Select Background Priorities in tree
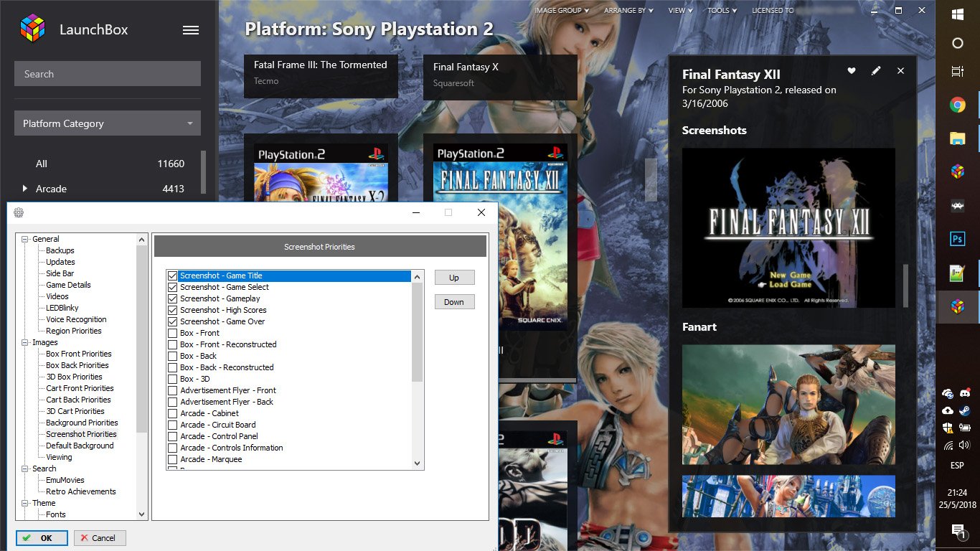The height and width of the screenshot is (551, 980). (x=82, y=423)
